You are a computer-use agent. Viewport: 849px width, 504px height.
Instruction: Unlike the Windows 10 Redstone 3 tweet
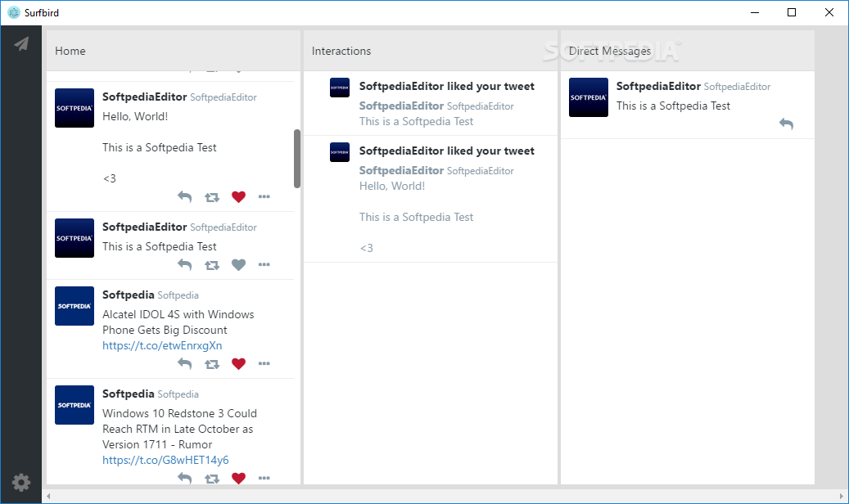pyautogui.click(x=238, y=478)
